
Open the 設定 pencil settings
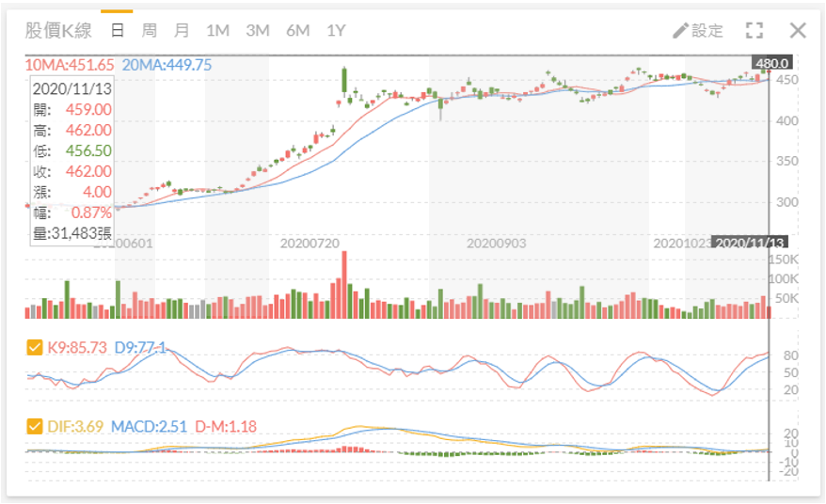(698, 30)
